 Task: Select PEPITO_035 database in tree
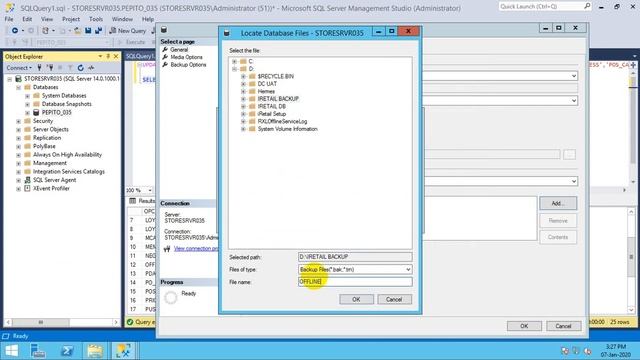pos(56,112)
